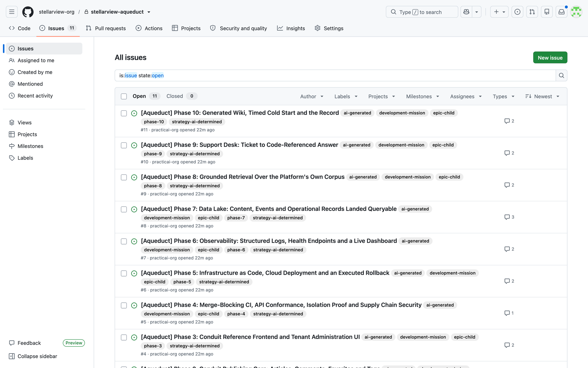The image size is (588, 368).
Task: Select the Phase 5 issue checkbox
Action: 124,274
